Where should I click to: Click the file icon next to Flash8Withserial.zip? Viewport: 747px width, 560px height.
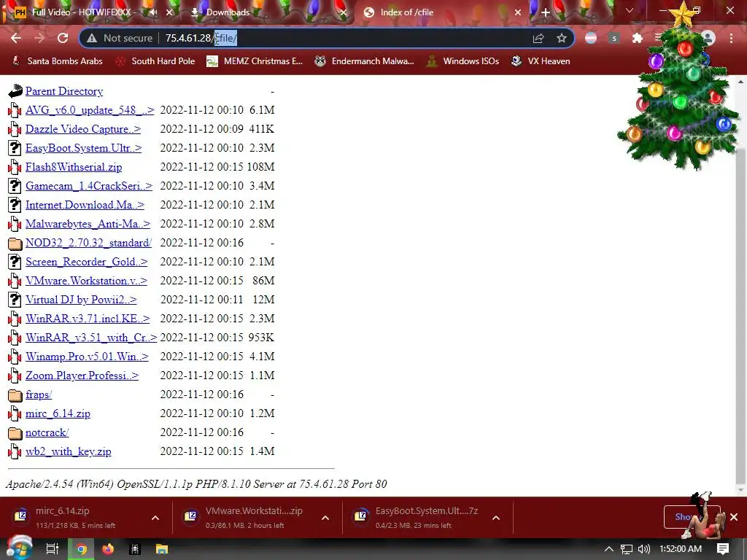click(15, 167)
